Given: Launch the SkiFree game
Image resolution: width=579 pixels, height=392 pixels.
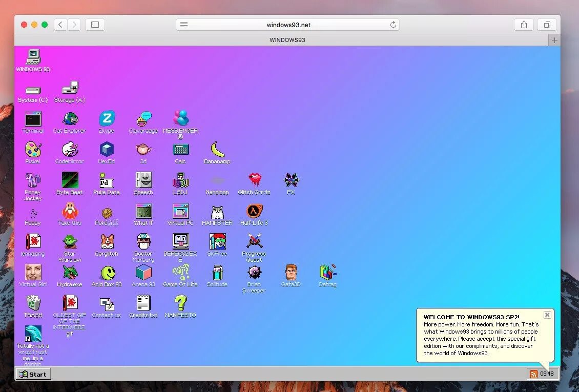Looking at the screenshot, I should click(217, 241).
